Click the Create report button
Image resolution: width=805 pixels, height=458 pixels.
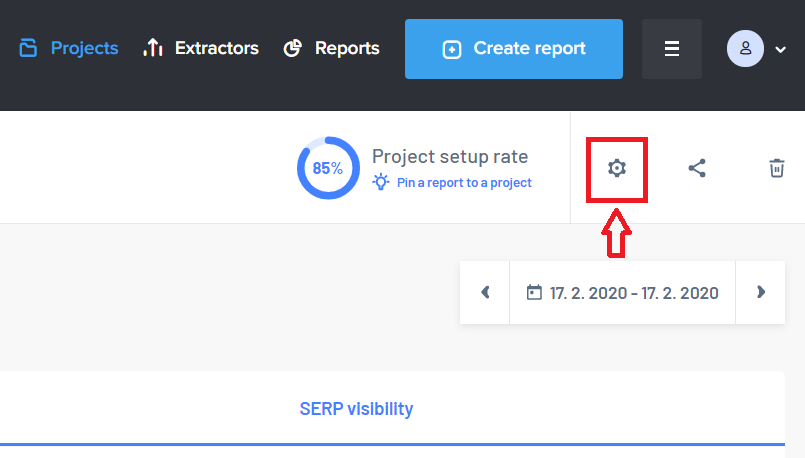click(x=514, y=49)
